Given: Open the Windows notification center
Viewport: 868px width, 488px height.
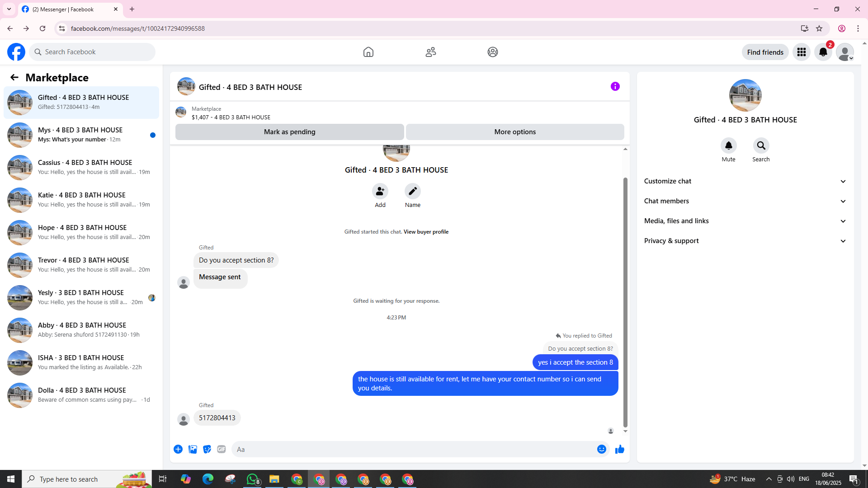Looking at the screenshot, I should point(854,479).
